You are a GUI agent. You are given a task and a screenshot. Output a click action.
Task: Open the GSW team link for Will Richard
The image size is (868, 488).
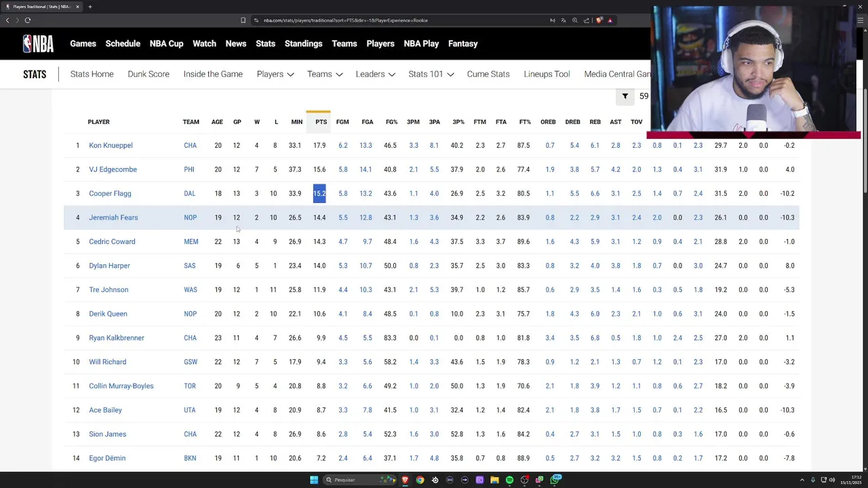click(191, 362)
